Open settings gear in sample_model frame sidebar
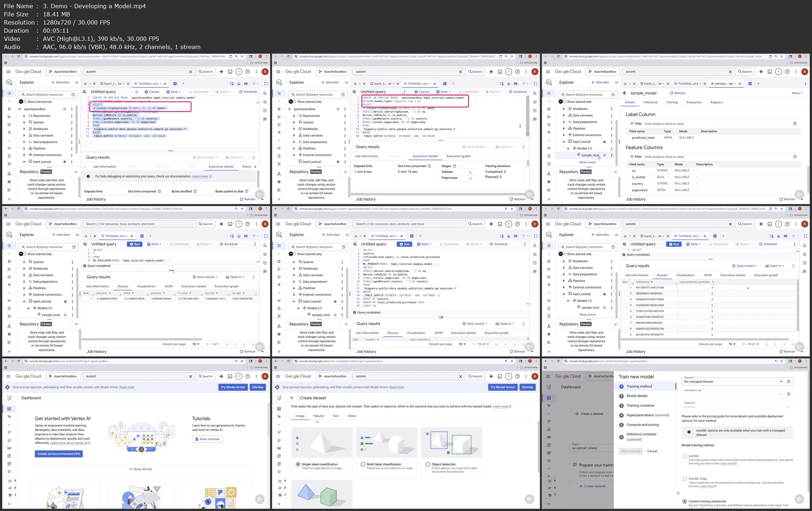 point(549,182)
